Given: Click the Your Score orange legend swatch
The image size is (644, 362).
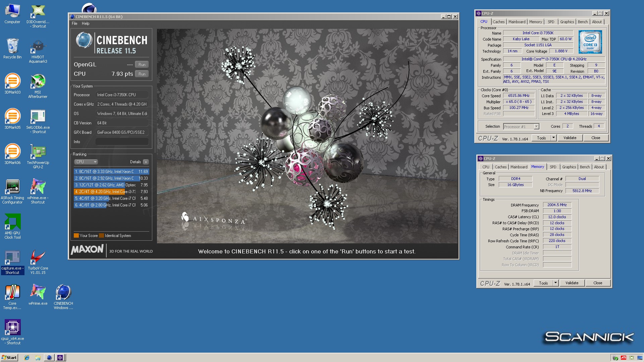Looking at the screenshot, I should pos(76,236).
